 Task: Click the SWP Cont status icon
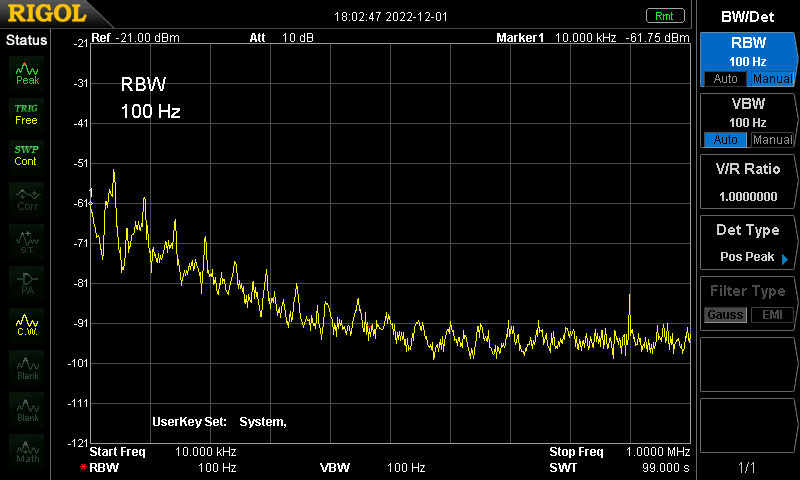pyautogui.click(x=27, y=156)
